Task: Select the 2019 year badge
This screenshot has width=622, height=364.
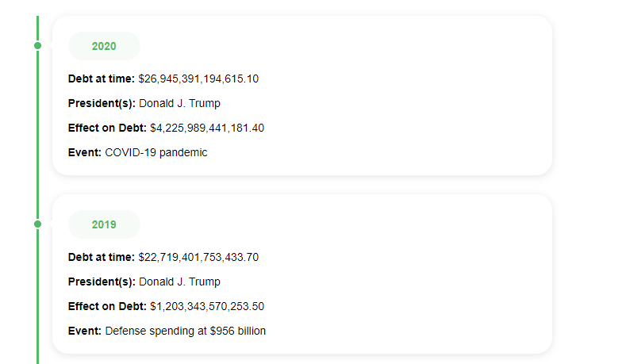Action: [104, 224]
